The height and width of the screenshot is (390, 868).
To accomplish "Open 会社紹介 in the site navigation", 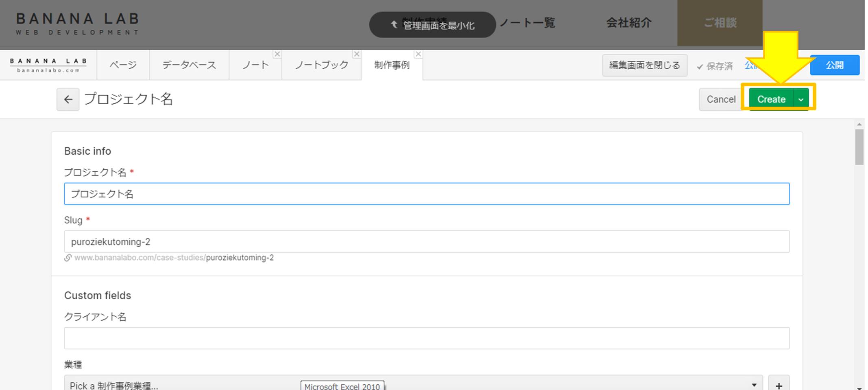I will point(629,23).
